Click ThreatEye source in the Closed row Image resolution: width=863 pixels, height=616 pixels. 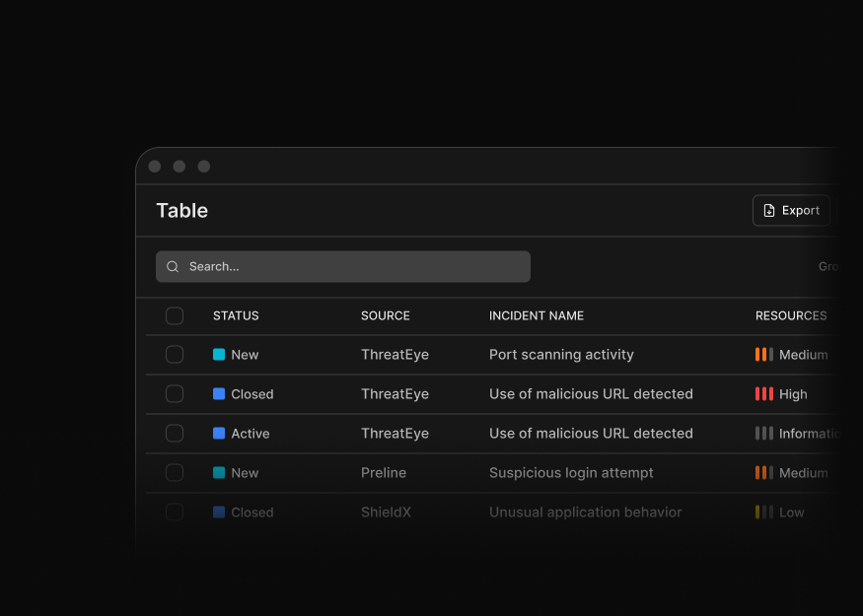click(395, 394)
